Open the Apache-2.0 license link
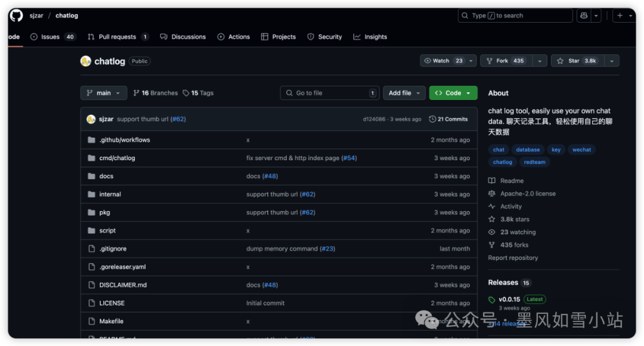This screenshot has width=644, height=346. 528,194
